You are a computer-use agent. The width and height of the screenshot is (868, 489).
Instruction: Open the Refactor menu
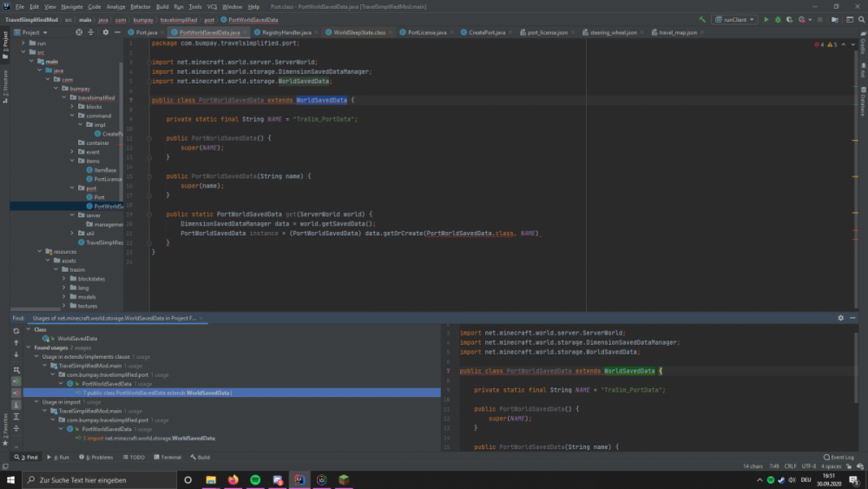(140, 6)
